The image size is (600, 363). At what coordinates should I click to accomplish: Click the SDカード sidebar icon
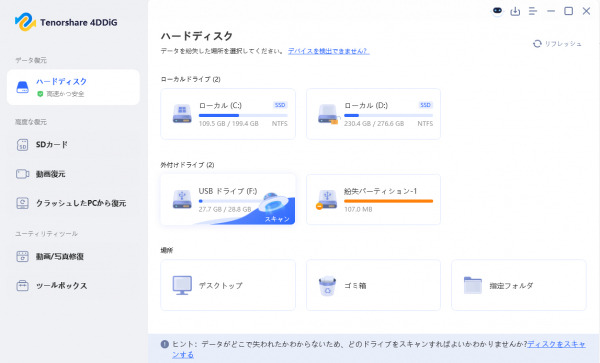[23, 145]
